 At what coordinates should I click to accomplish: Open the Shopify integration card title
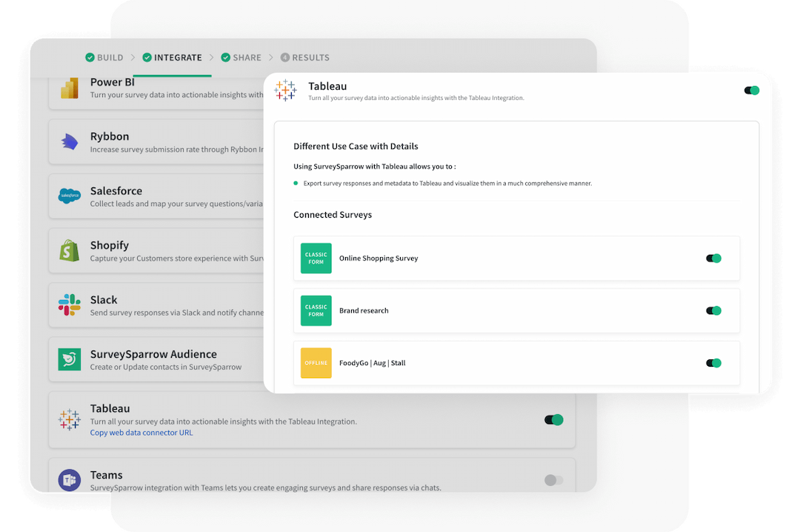point(109,245)
